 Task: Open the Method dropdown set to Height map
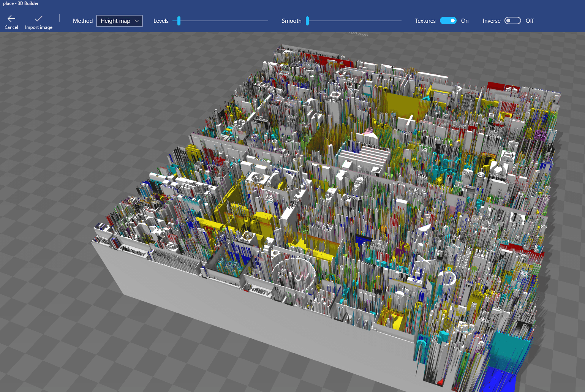[119, 21]
